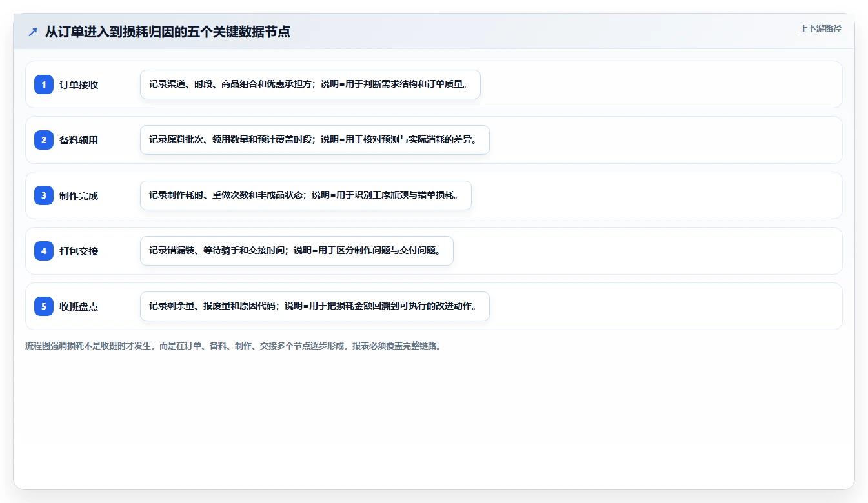Viewport: 868px width, 503px height.
Task: Click the description box about 错漏装、等待骑手
Action: [297, 251]
